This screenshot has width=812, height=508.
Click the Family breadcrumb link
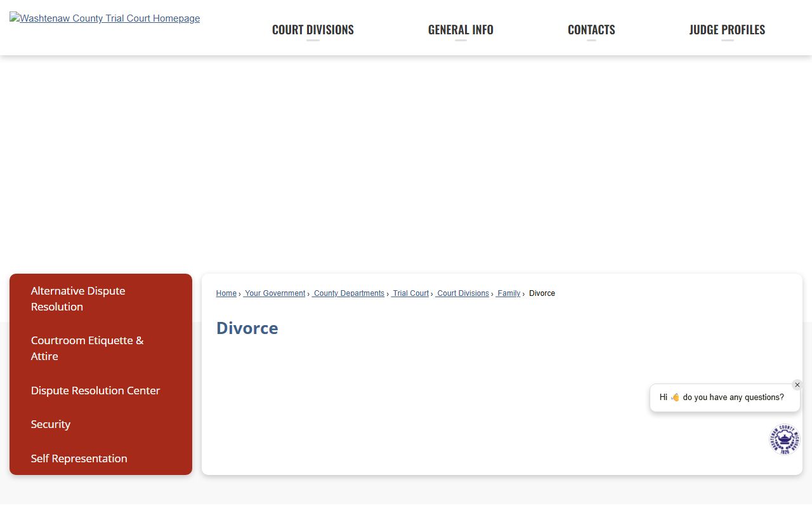[x=508, y=293]
